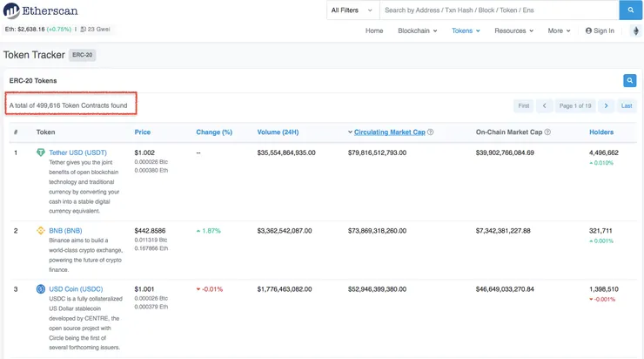Screen dimensions: 644x359
Task: Click Sign In
Action: (600, 30)
